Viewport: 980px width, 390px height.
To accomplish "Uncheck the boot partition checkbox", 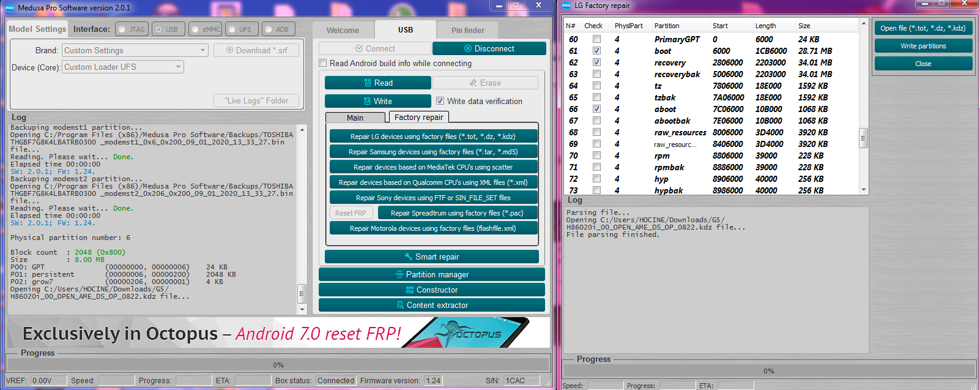I will tap(596, 51).
